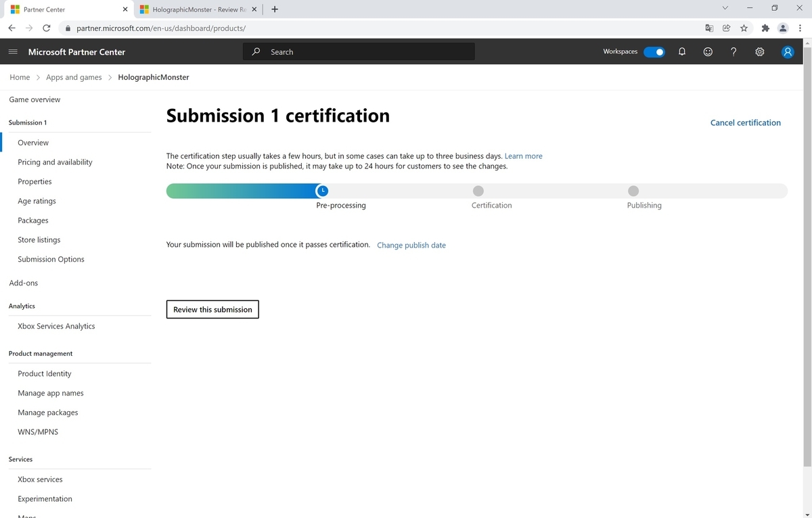Viewport: 812px width, 518px height.
Task: Open the help question mark icon
Action: click(x=734, y=52)
